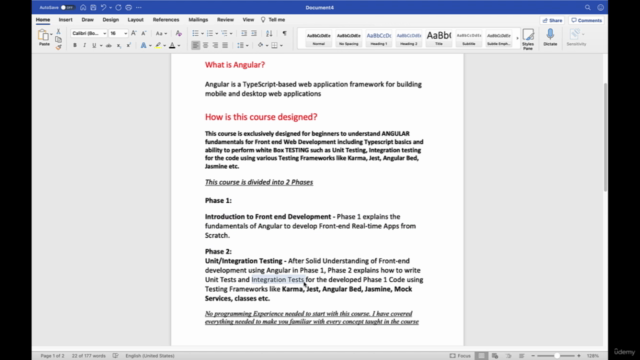Activate the Format Painter brush
Screen dimensions: 640x360
click(58, 47)
